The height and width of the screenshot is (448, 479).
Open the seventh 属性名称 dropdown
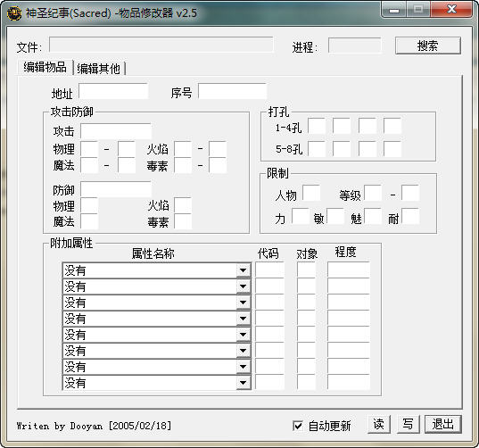point(244,367)
